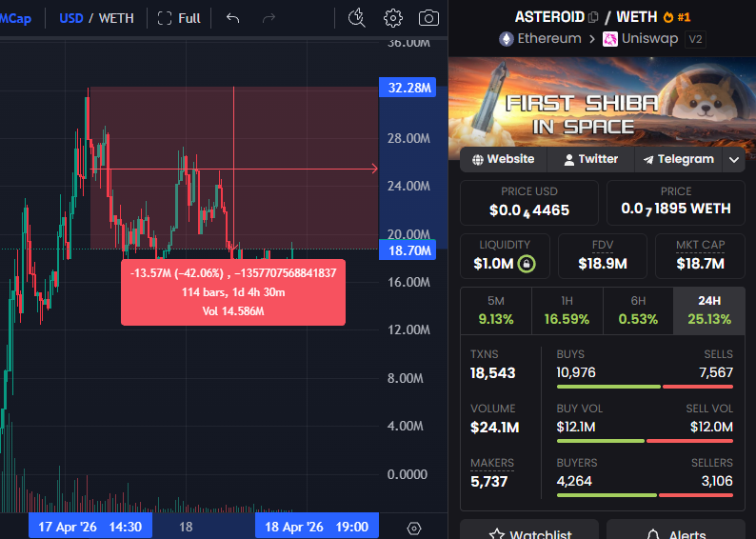Click the TXNS 18,543 value
The width and height of the screenshot is (756, 539).
[493, 373]
